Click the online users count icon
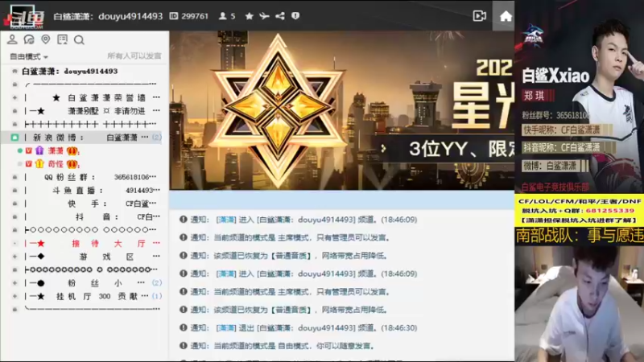Image resolution: width=644 pixels, height=362 pixels. pos(227,16)
